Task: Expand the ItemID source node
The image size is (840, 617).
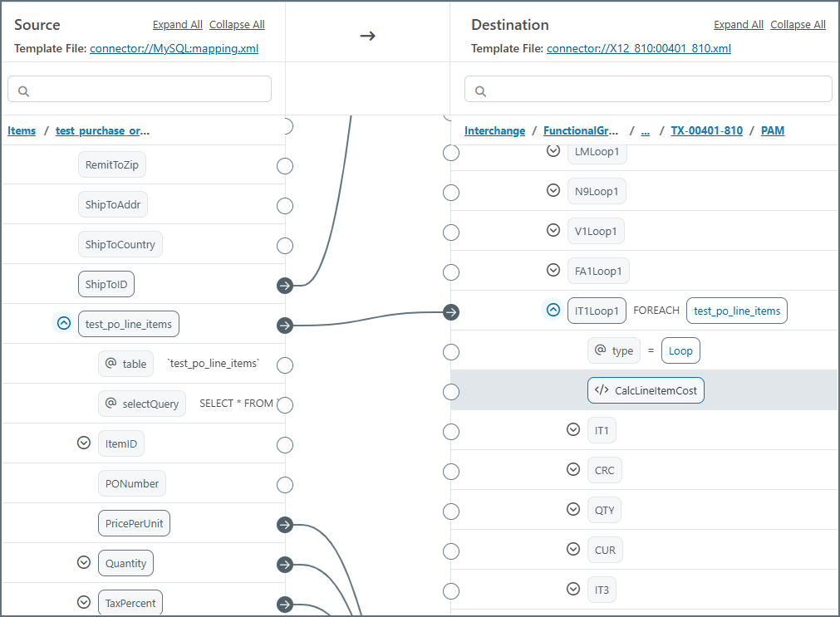Action: click(x=83, y=443)
